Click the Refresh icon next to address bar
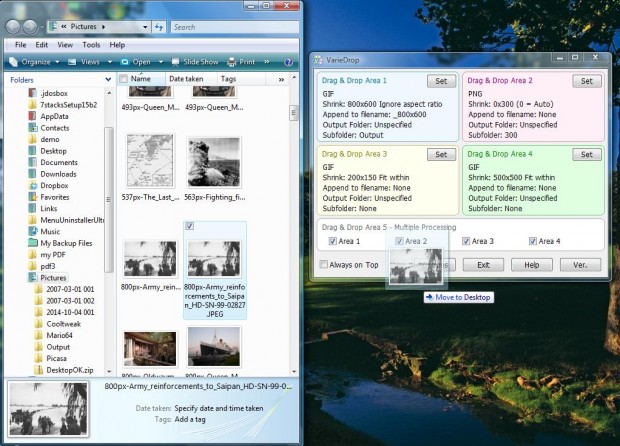The height and width of the screenshot is (446, 620). (x=159, y=27)
